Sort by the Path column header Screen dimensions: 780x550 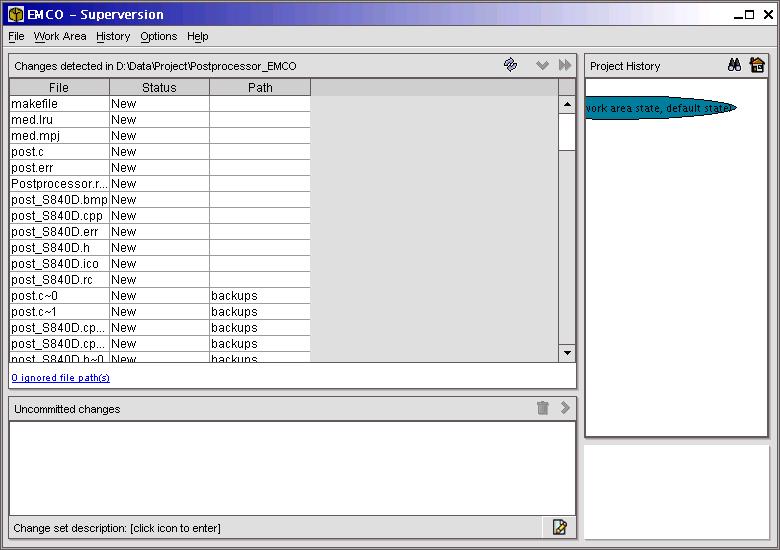click(260, 88)
